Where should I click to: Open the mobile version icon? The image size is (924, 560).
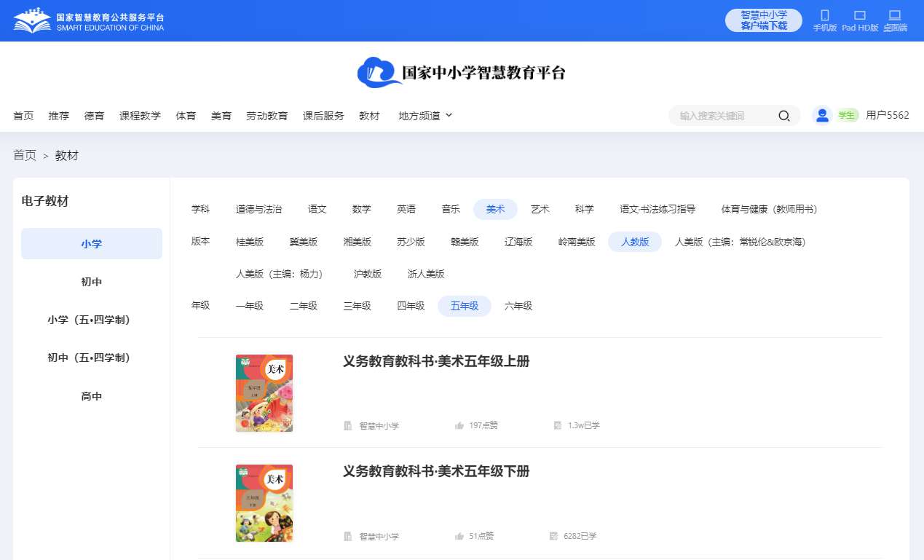click(x=825, y=15)
